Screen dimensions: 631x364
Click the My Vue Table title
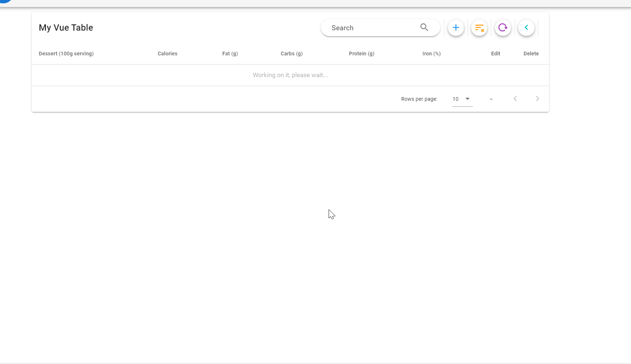point(66,28)
